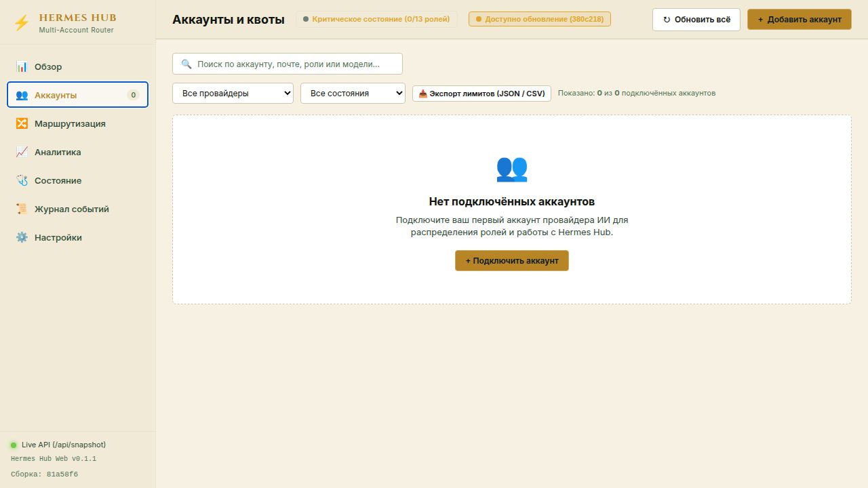Click the Подключить аккаунт button
868x488 pixels.
pyautogui.click(x=512, y=260)
